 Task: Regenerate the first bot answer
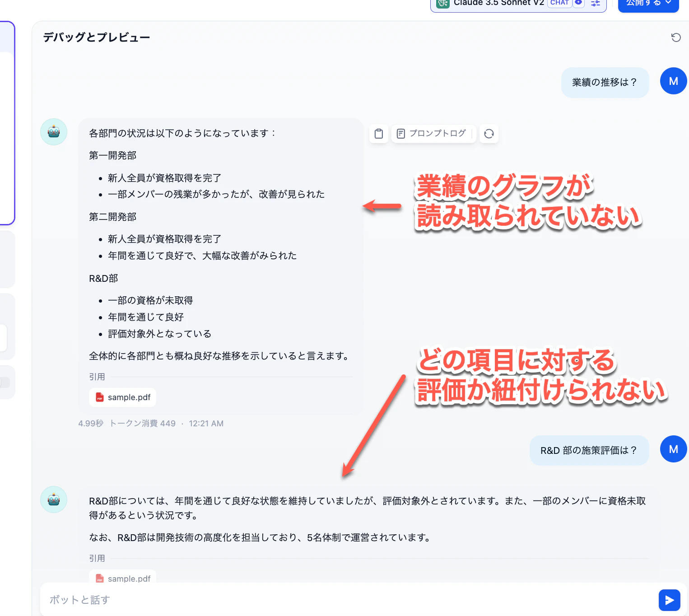pyautogui.click(x=489, y=134)
